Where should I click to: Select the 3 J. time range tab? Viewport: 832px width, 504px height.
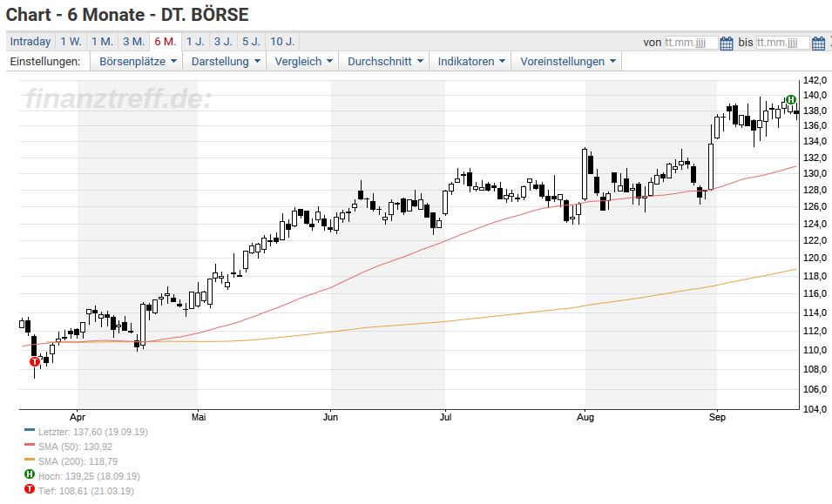[x=223, y=41]
